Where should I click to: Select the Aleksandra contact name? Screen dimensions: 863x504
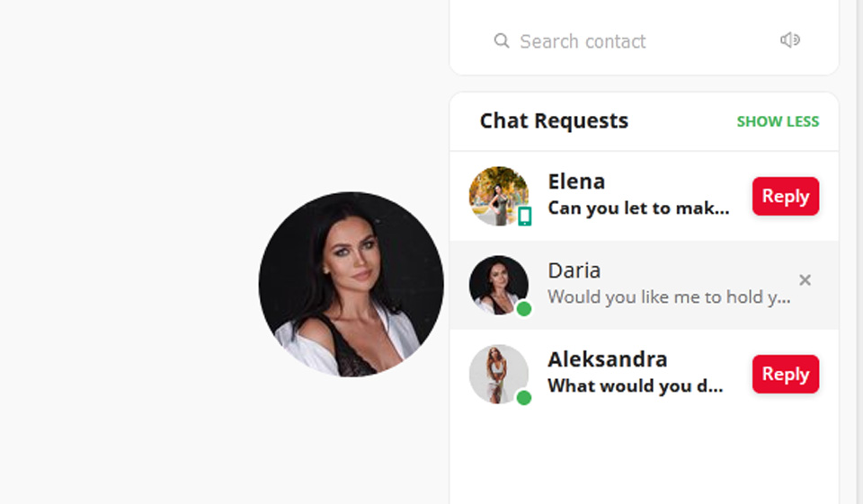click(607, 359)
